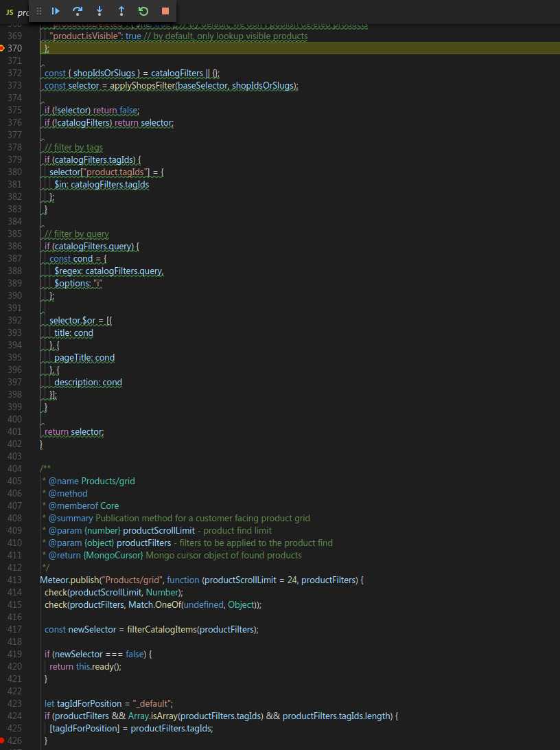The width and height of the screenshot is (560, 750).
Task: Restart the debug session
Action: 143,11
